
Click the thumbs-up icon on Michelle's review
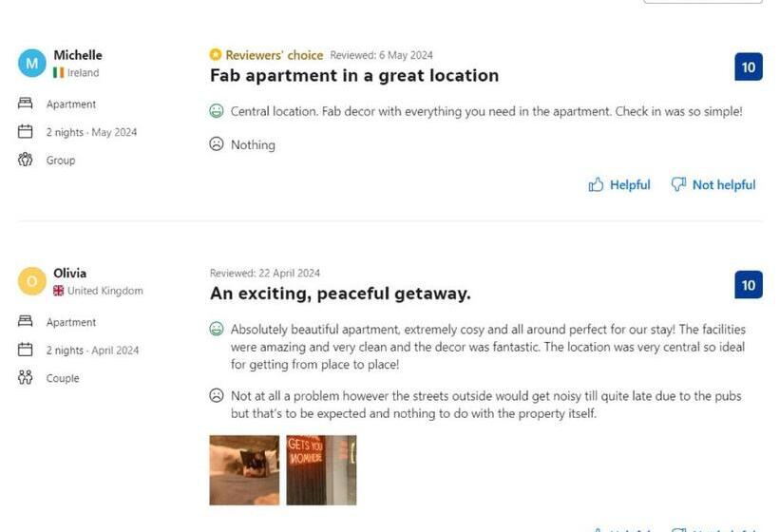[x=596, y=185]
